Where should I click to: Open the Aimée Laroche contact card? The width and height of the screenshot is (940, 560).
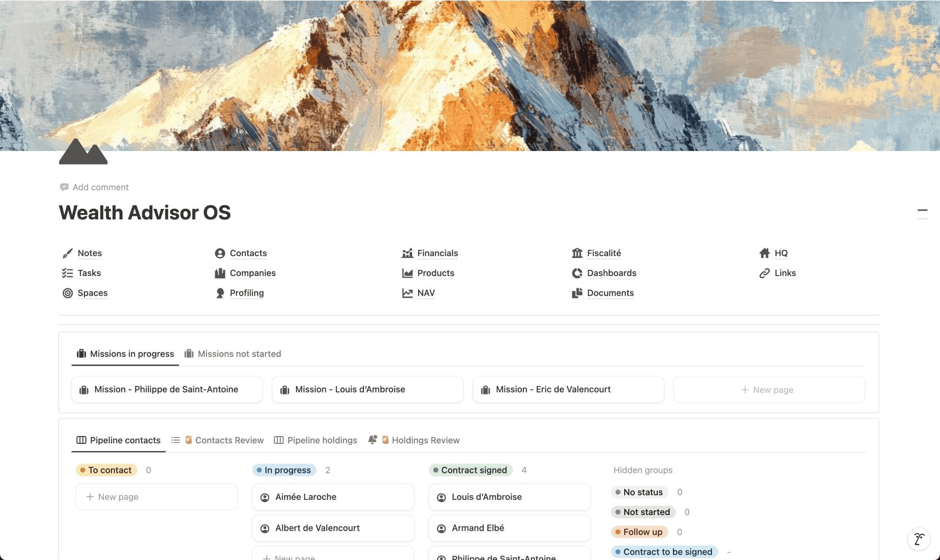(x=333, y=497)
